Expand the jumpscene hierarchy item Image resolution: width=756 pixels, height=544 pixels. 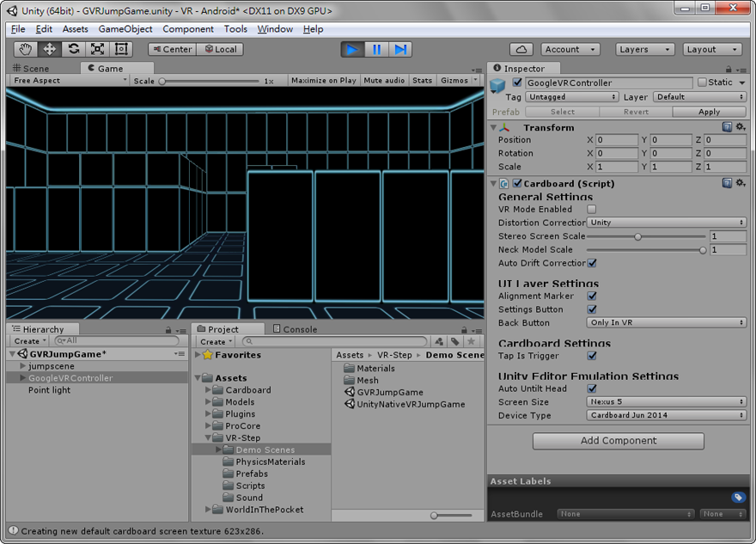coord(22,366)
